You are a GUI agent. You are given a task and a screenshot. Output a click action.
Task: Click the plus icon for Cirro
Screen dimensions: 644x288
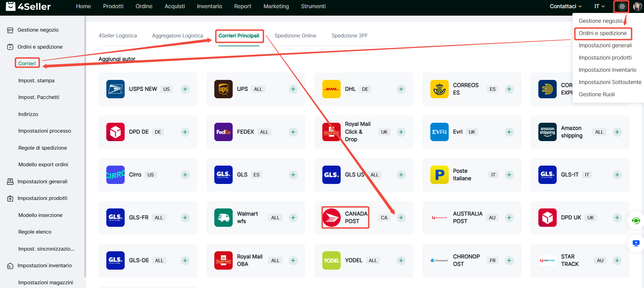(x=185, y=175)
